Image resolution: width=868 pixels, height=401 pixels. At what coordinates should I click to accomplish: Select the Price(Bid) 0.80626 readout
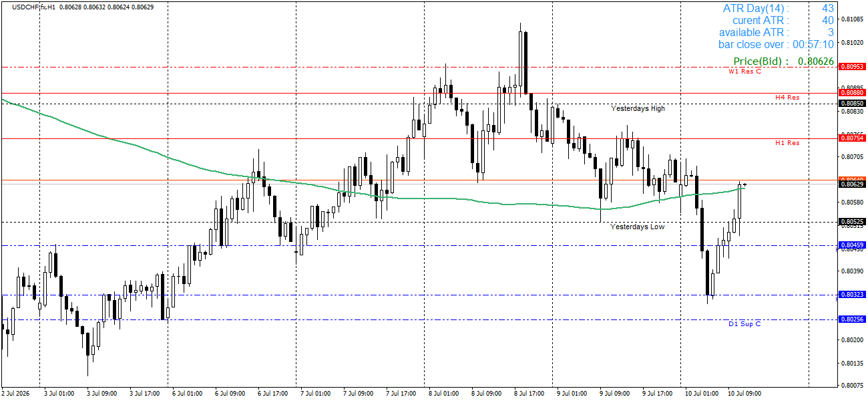pos(783,61)
